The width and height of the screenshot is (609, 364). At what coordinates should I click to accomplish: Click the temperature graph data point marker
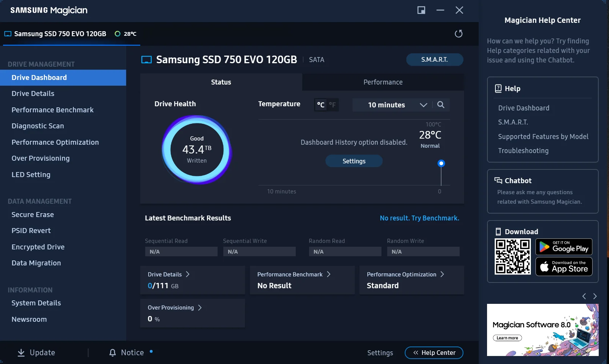441,163
